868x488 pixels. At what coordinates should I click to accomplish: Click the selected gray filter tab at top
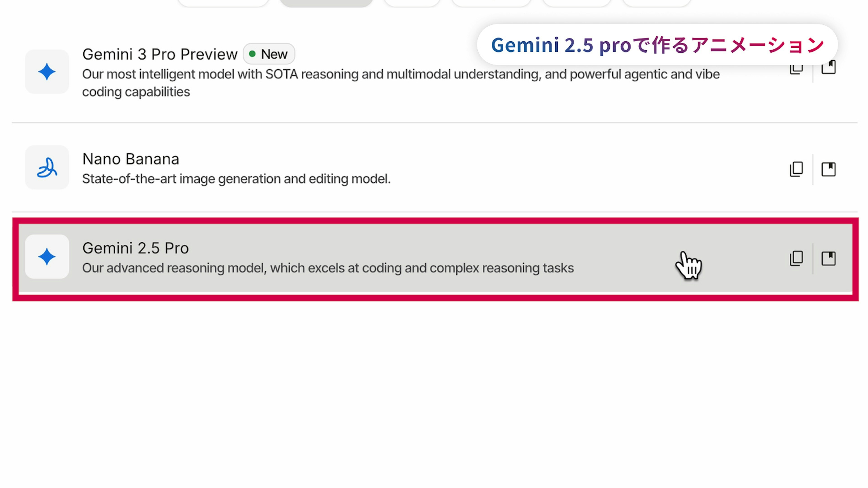click(x=326, y=3)
